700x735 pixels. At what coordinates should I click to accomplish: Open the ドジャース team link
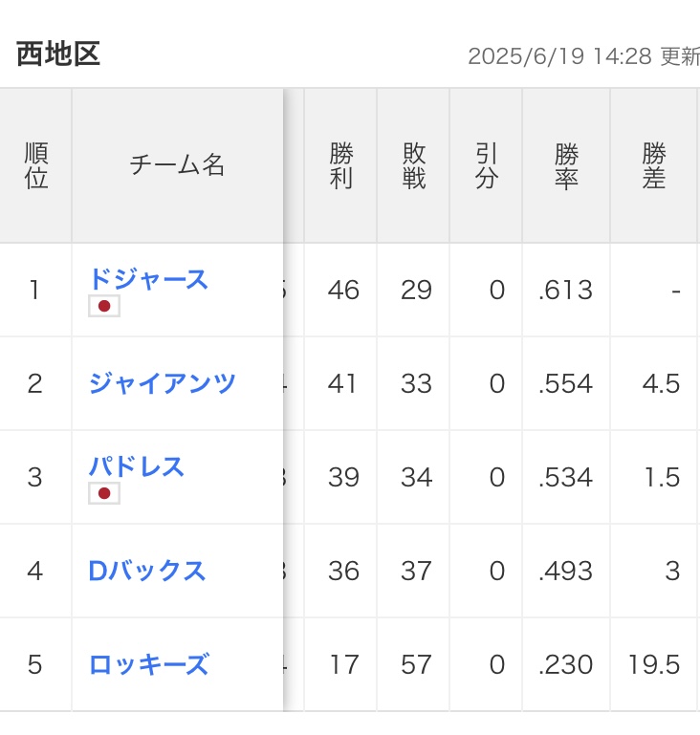coord(148,279)
